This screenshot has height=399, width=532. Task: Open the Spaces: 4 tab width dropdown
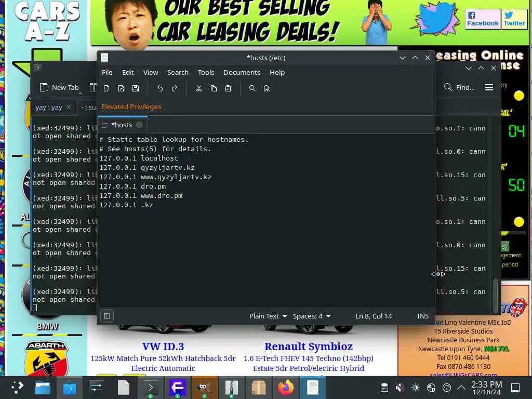click(312, 316)
